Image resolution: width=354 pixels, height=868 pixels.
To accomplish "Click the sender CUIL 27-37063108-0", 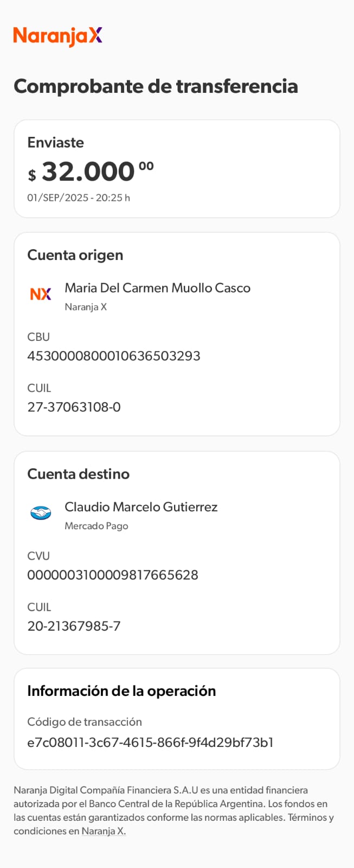I will (74, 407).
